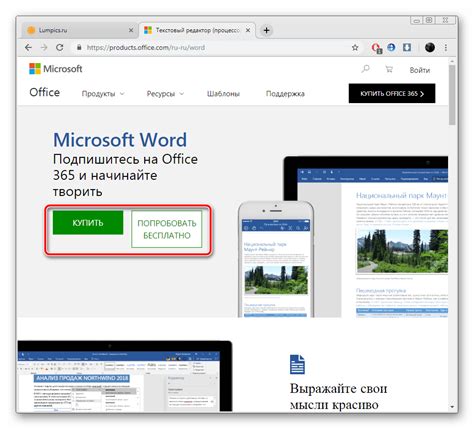The image size is (474, 429).
Task: Bookmark this page with the star icon
Action: (355, 48)
